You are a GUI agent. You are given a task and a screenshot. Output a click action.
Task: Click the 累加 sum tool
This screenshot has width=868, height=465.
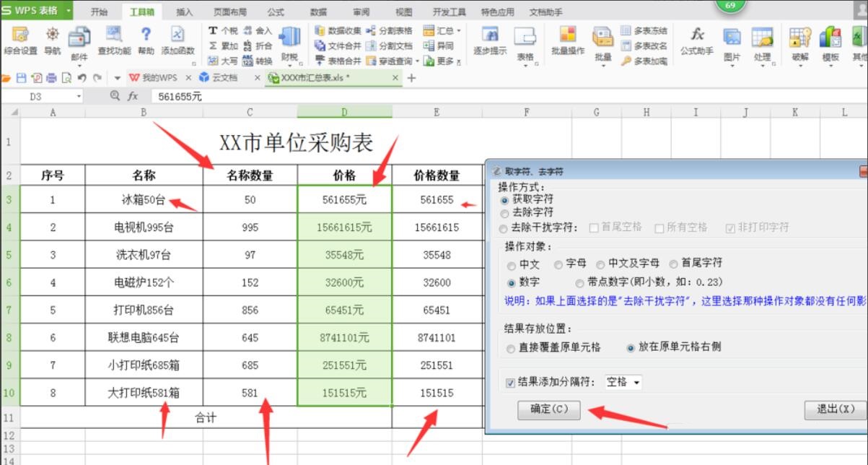[223, 45]
